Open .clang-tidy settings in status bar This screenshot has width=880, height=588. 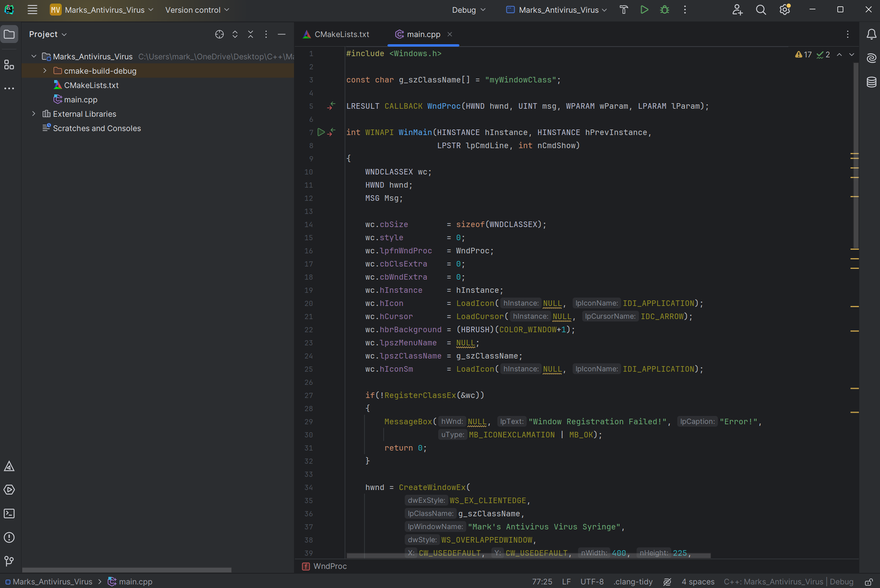[x=633, y=582]
